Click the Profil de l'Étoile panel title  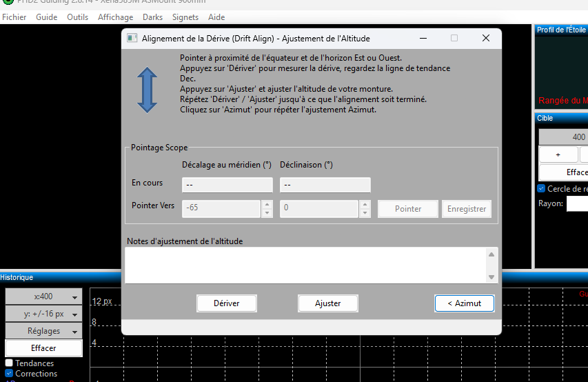pos(561,30)
